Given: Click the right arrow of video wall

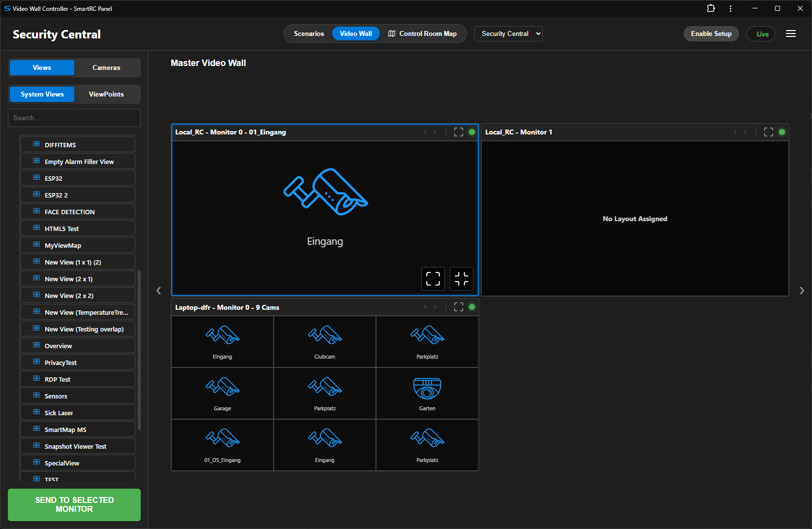Looking at the screenshot, I should coord(802,291).
